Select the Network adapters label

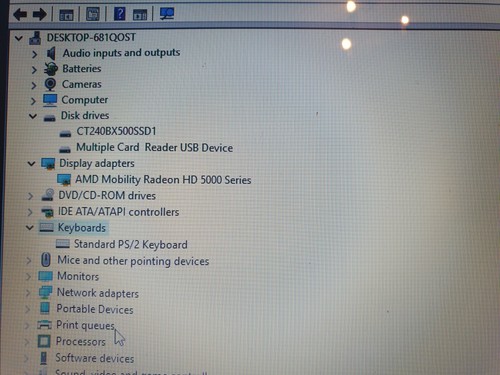coord(98,293)
